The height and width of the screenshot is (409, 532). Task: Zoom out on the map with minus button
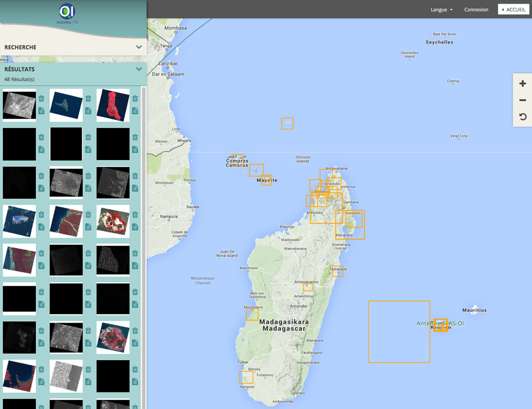click(x=523, y=100)
